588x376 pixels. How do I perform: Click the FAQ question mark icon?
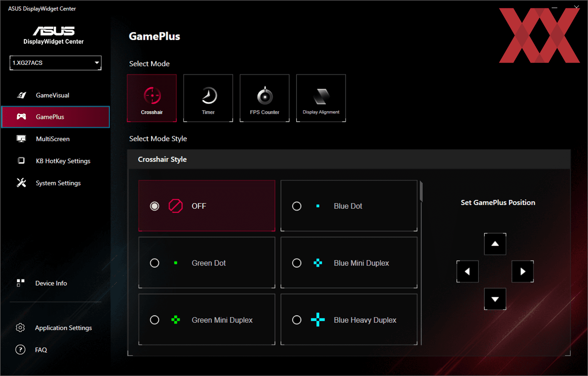(x=20, y=350)
